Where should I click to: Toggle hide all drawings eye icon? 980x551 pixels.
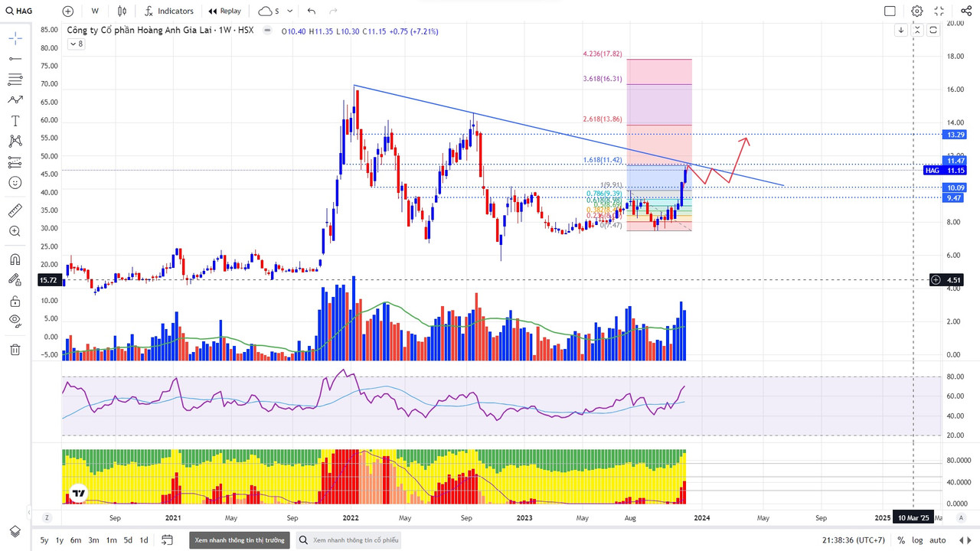15,321
